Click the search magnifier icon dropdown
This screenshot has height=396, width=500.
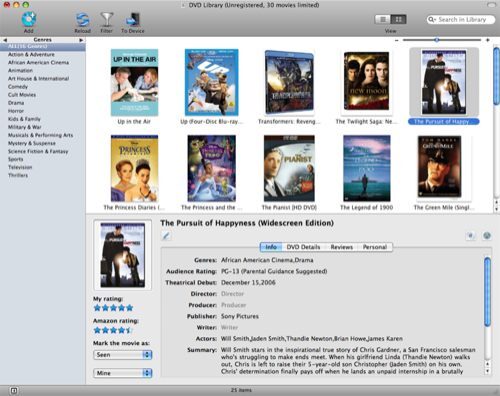click(432, 20)
